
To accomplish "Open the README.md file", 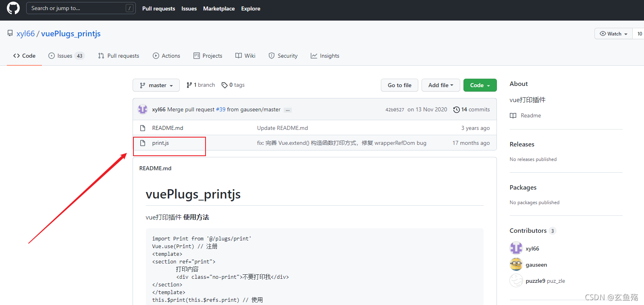I will [168, 128].
